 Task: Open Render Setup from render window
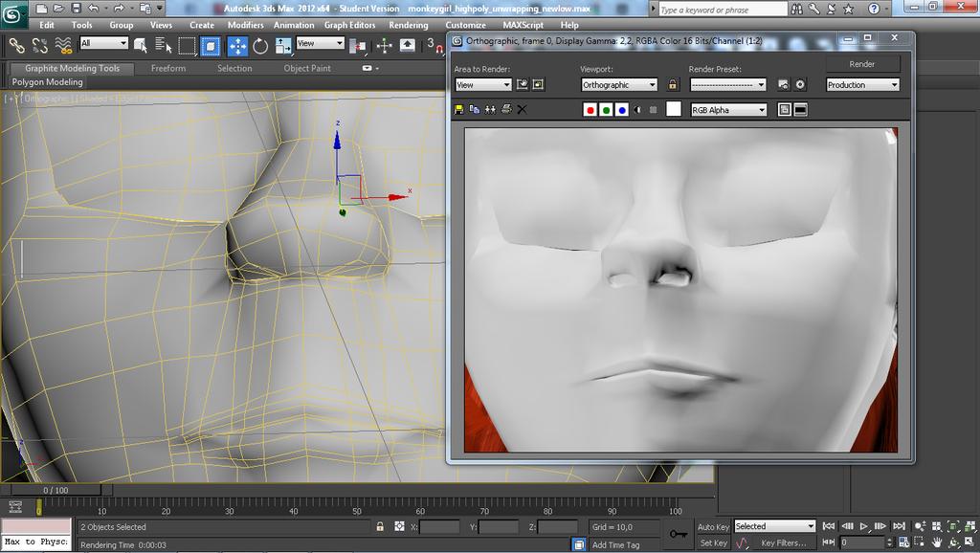point(784,84)
